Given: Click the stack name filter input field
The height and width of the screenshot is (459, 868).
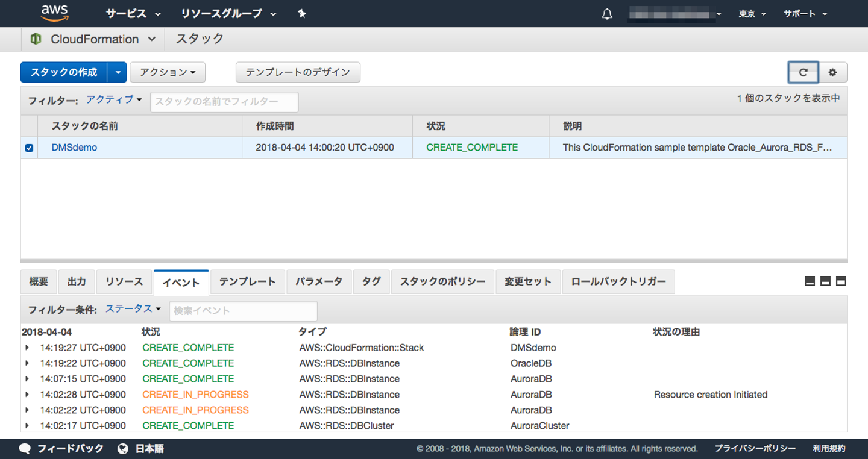Looking at the screenshot, I should 224,102.
